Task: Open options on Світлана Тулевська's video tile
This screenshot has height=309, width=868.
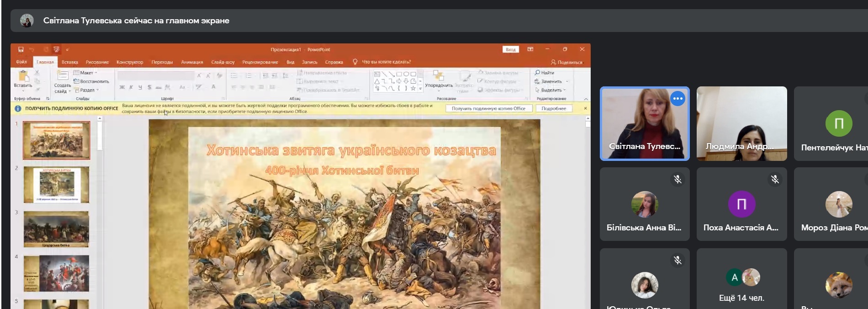Action: 677,99
